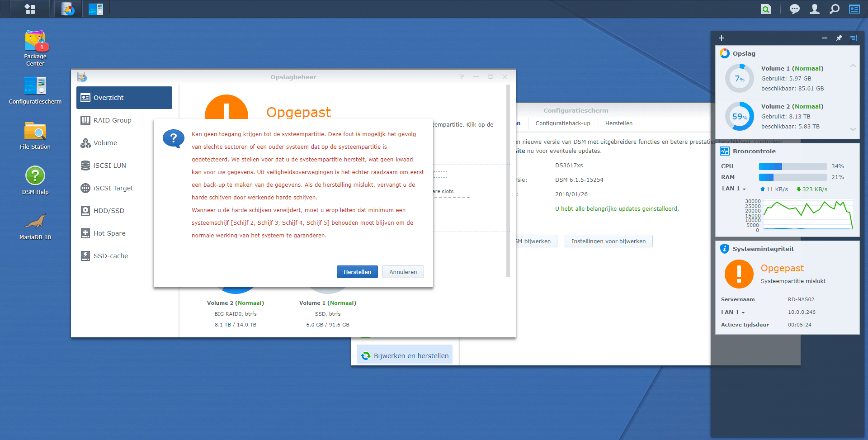Click IP address 10.0.0.246
This screenshot has height=440, width=868.
tap(802, 312)
